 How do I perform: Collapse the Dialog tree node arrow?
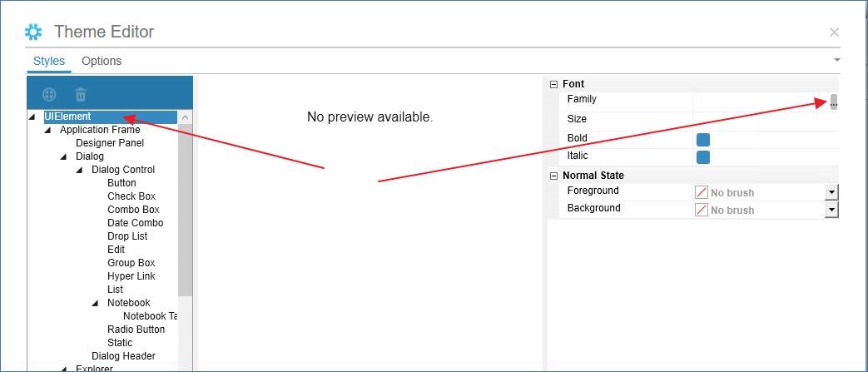63,156
